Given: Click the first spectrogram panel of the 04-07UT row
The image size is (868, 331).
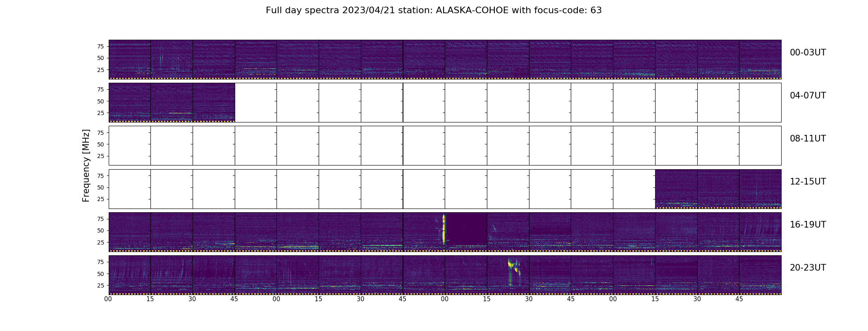Looking at the screenshot, I should coord(129,103).
